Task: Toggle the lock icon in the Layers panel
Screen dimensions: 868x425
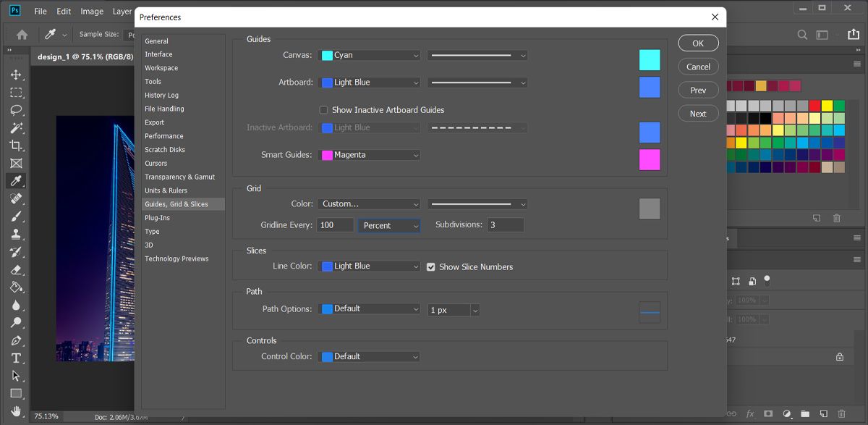Action: [x=839, y=356]
